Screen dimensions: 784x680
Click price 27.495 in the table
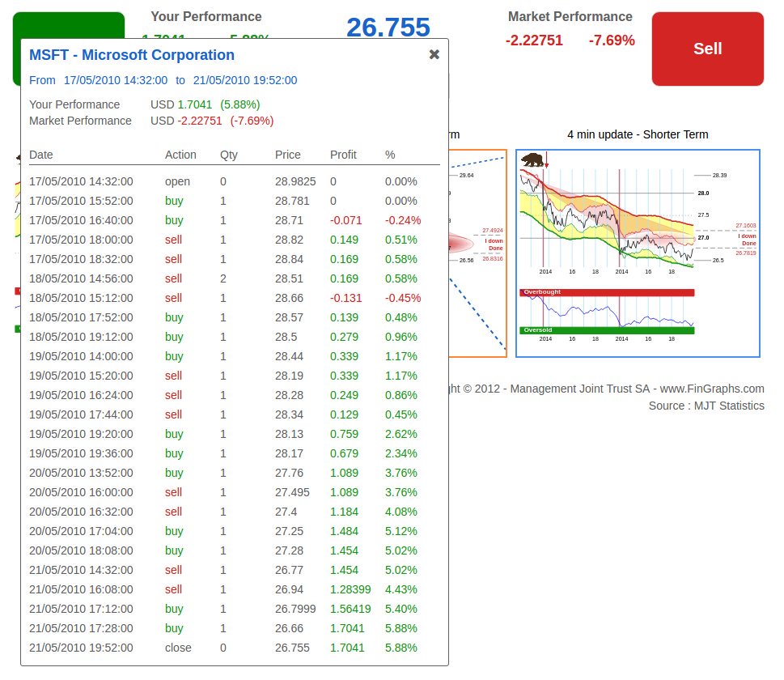tap(292, 492)
